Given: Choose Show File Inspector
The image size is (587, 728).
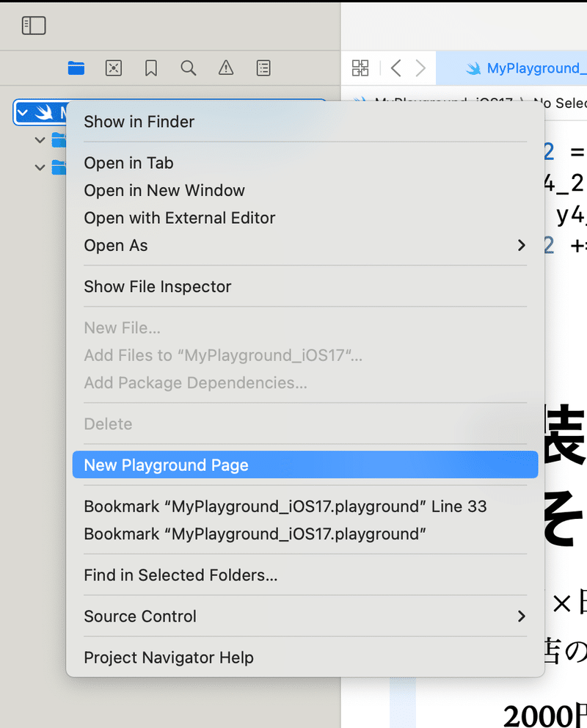Looking at the screenshot, I should pos(305,286).
